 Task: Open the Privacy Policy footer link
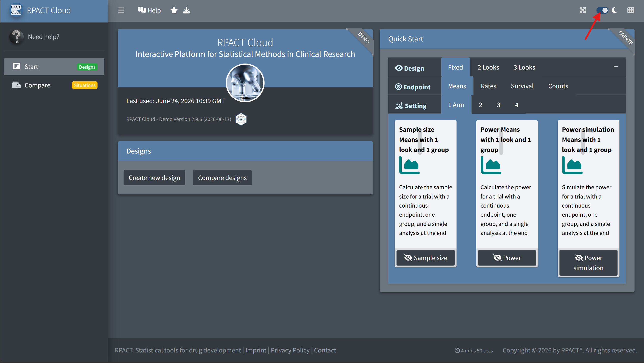[290, 350]
